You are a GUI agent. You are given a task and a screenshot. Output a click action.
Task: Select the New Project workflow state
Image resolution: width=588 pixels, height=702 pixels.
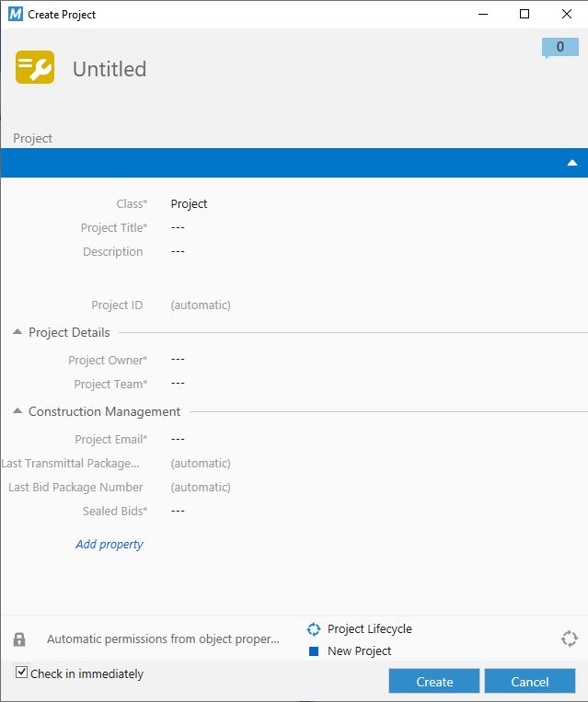point(359,651)
